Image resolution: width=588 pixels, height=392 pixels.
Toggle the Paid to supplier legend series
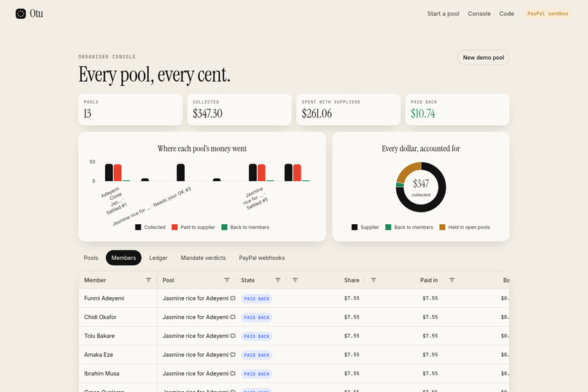pyautogui.click(x=193, y=227)
